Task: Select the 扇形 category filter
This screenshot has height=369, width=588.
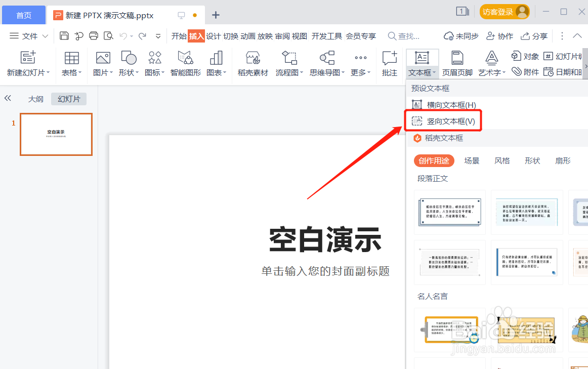Action: click(x=563, y=161)
